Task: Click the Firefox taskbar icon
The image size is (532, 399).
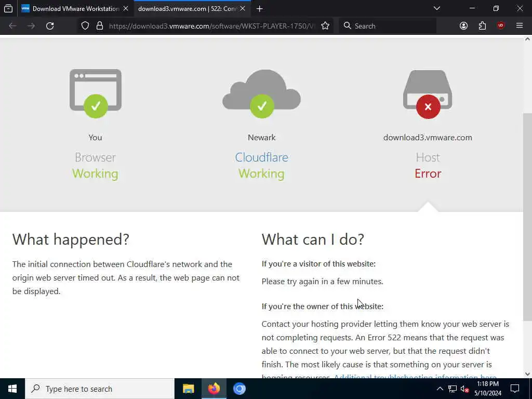Action: tap(214, 389)
